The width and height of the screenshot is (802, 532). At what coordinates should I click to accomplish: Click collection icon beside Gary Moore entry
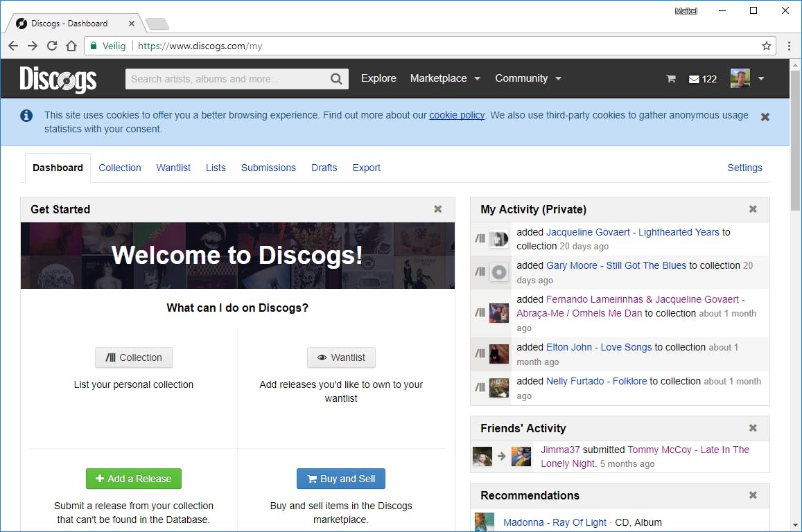click(x=480, y=272)
